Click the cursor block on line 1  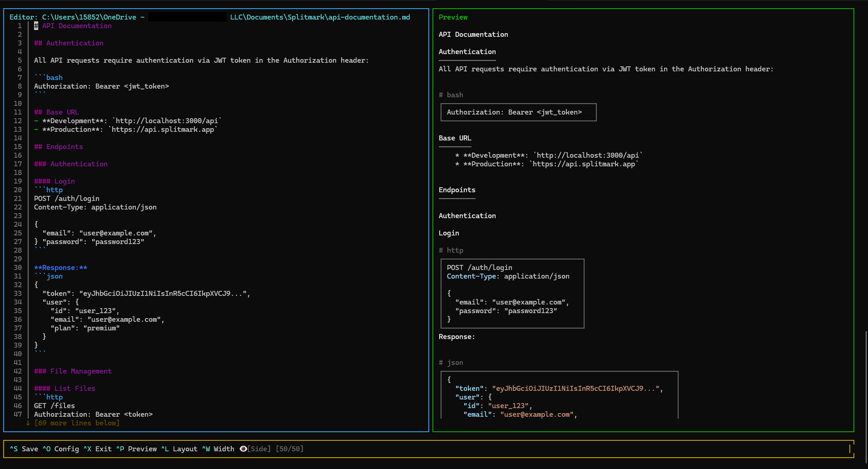pos(36,26)
